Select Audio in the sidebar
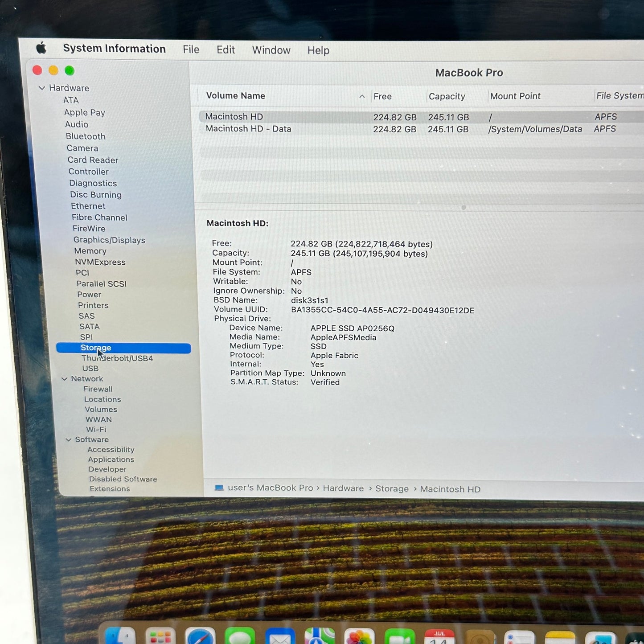The height and width of the screenshot is (644, 644). tap(77, 124)
